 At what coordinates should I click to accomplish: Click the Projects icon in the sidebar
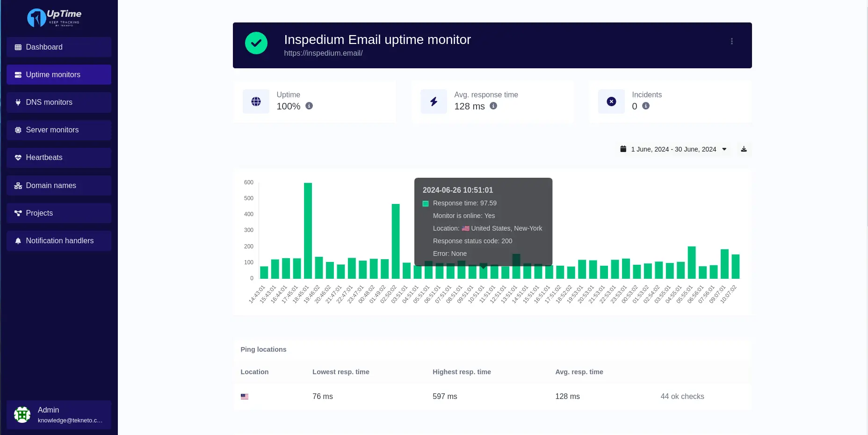click(18, 213)
